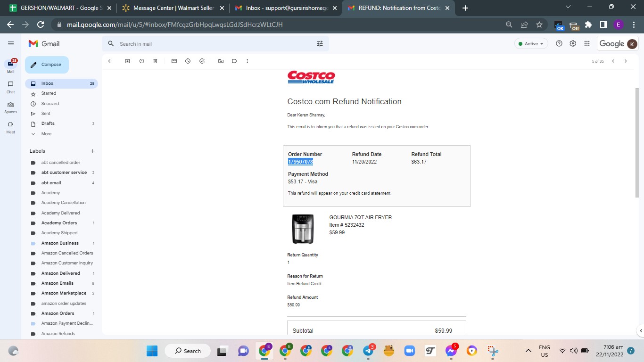The height and width of the screenshot is (362, 644).
Task: Open Chrome extensions puzzle icon
Action: 588,25
